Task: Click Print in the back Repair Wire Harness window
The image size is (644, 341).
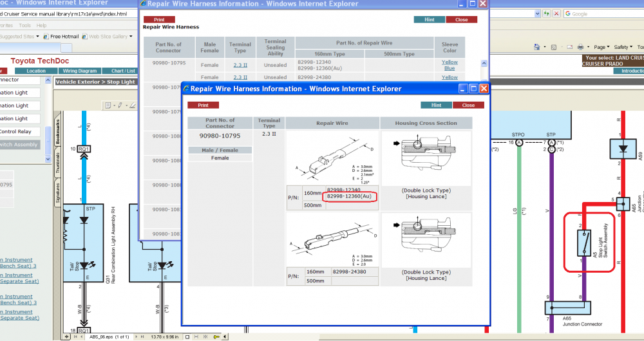Action: coord(159,19)
